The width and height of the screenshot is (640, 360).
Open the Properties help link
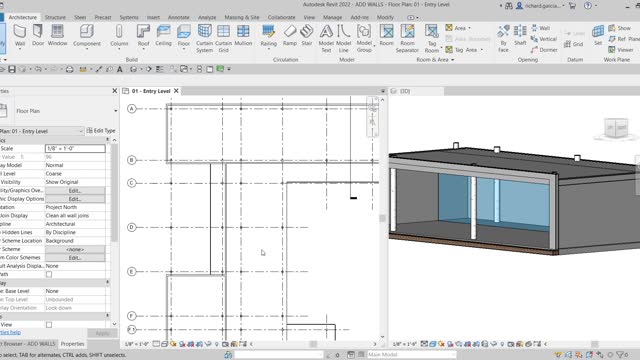click(10, 333)
